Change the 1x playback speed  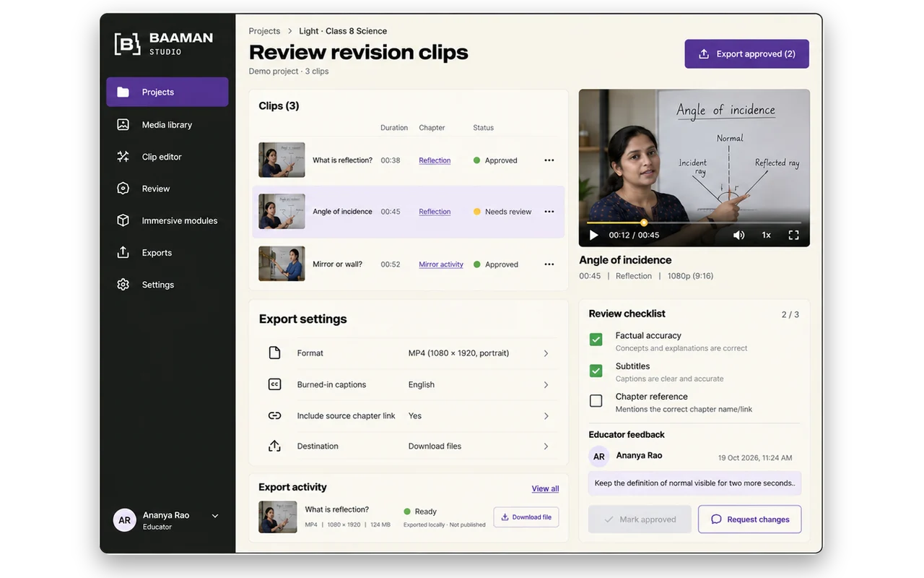[x=767, y=235]
